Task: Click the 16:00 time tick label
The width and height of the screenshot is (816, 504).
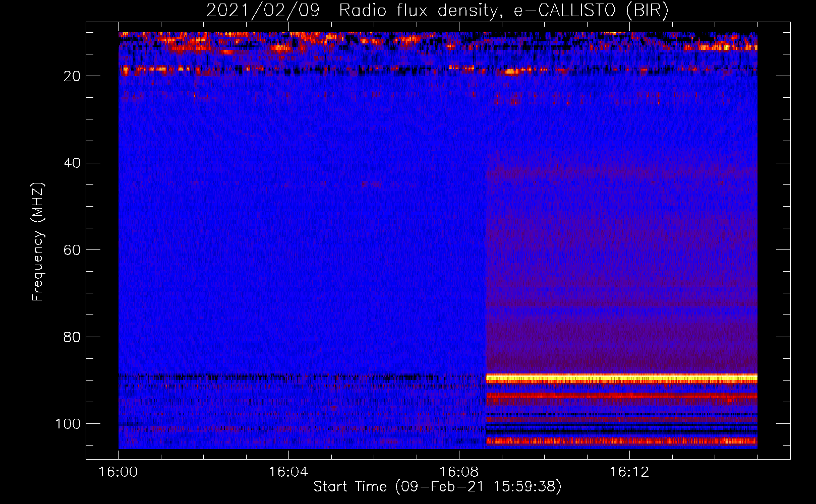Action: 118,472
